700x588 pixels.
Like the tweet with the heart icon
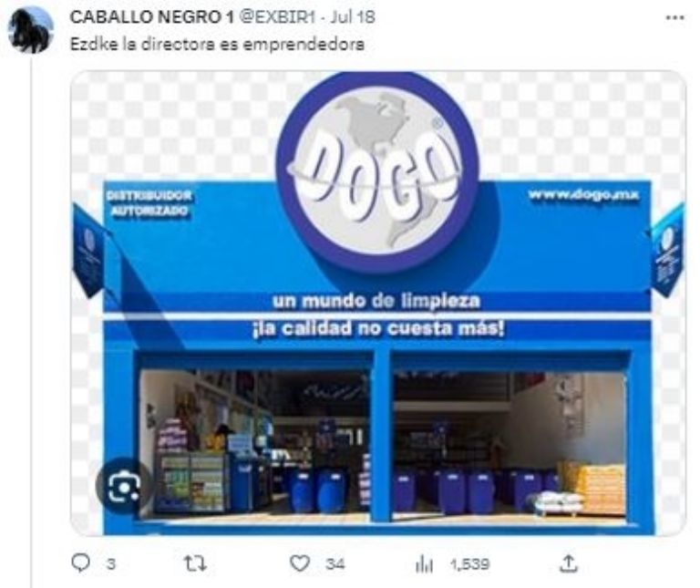[x=300, y=563]
